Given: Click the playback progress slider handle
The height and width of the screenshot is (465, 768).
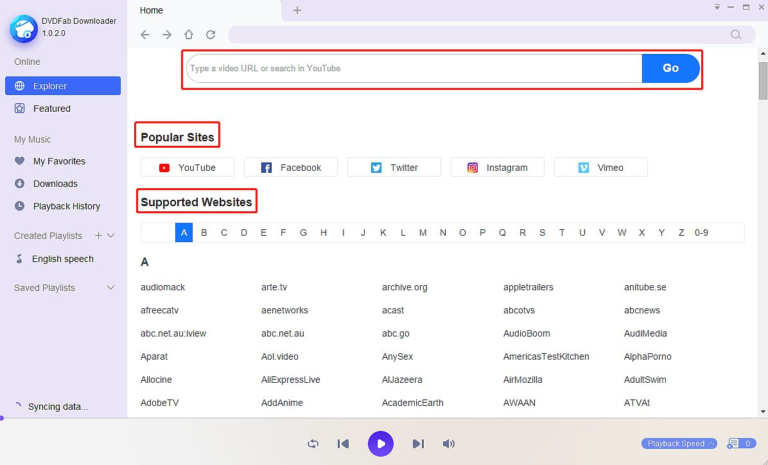Looking at the screenshot, I should [x=1, y=418].
